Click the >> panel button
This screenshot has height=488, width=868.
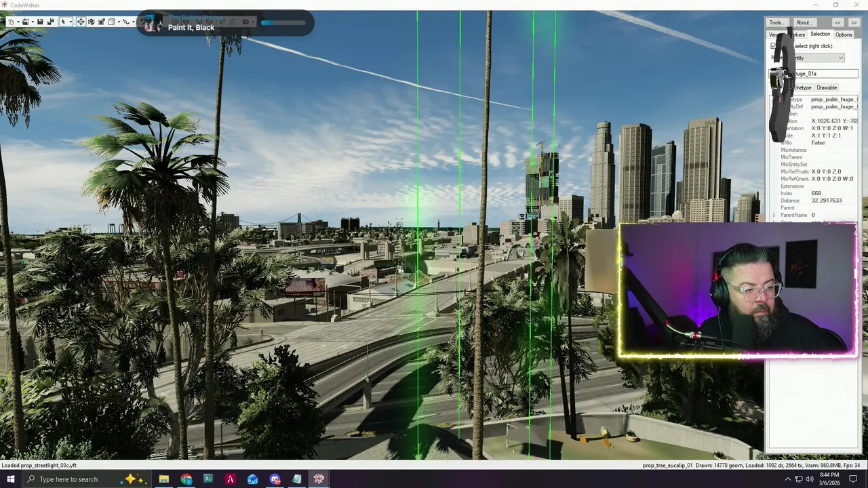[x=853, y=22]
